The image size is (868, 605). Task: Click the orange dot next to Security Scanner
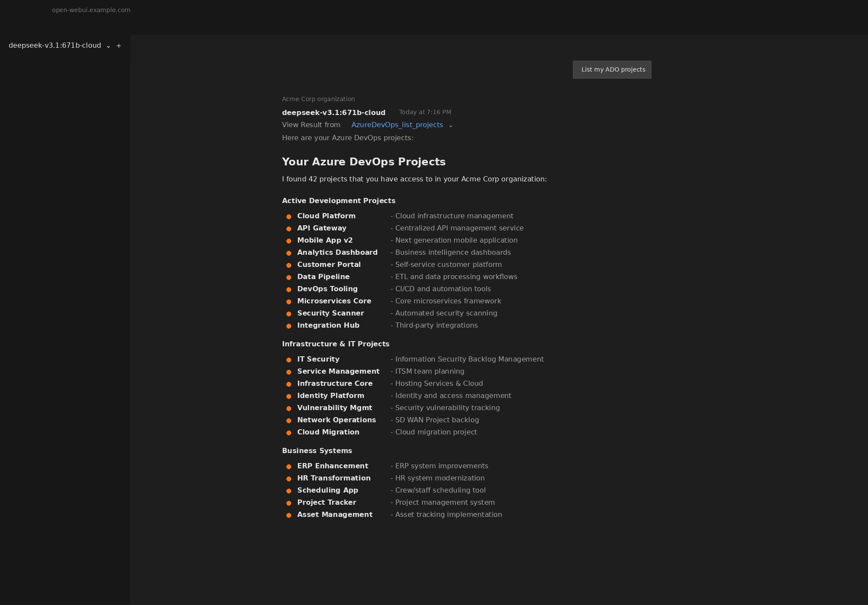[289, 313]
